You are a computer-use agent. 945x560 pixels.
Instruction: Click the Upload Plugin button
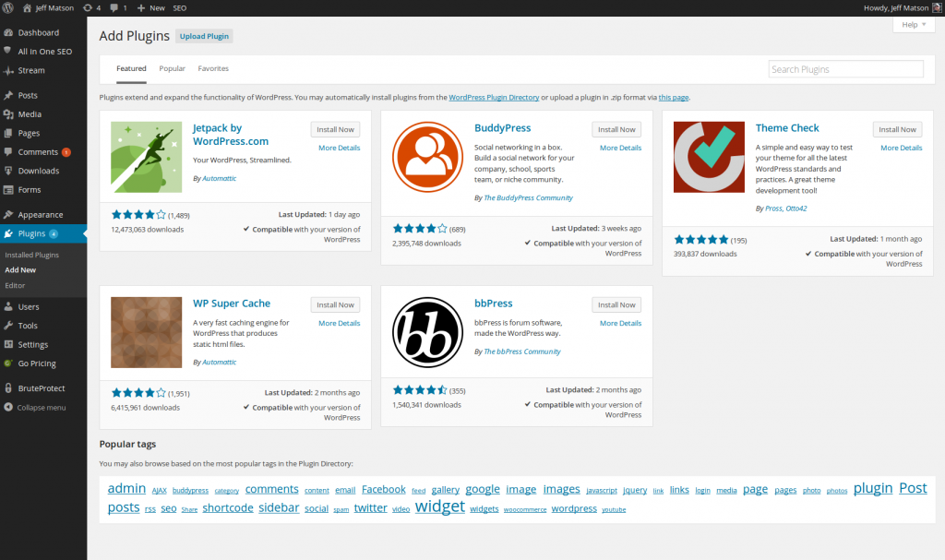click(x=204, y=36)
